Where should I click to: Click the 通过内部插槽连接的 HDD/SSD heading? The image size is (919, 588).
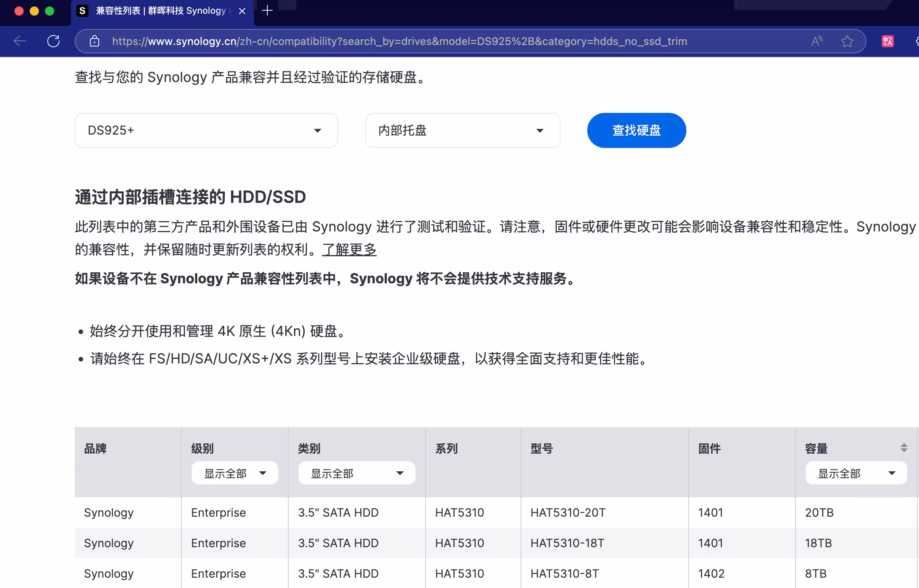(x=190, y=197)
